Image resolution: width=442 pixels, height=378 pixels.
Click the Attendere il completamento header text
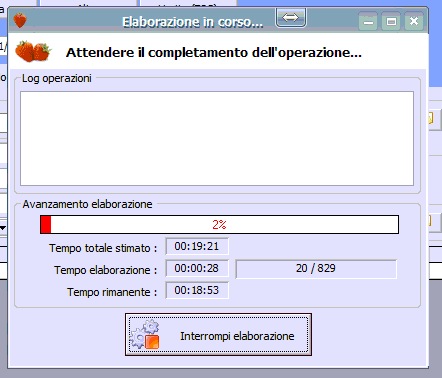point(214,53)
